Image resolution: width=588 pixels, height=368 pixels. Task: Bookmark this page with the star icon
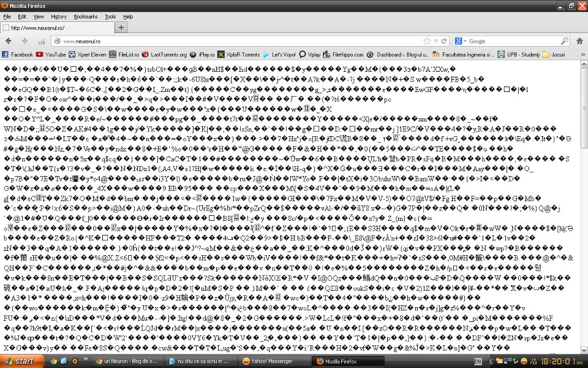[427, 41]
